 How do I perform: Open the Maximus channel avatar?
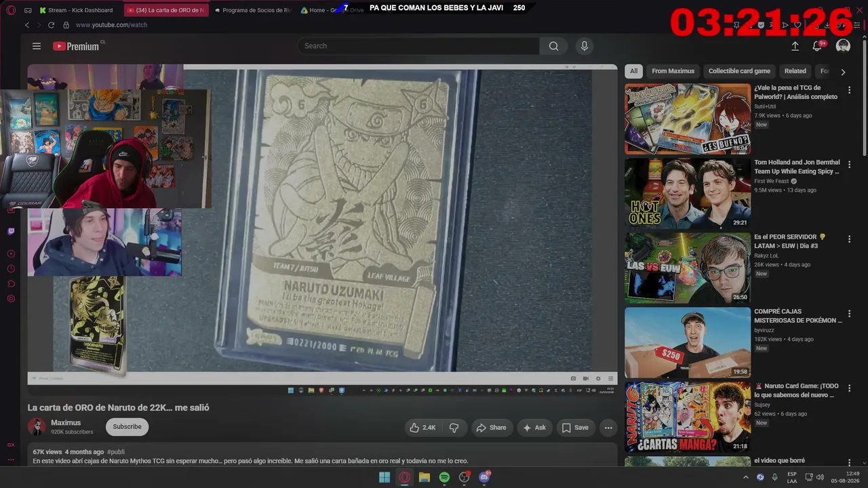click(37, 427)
